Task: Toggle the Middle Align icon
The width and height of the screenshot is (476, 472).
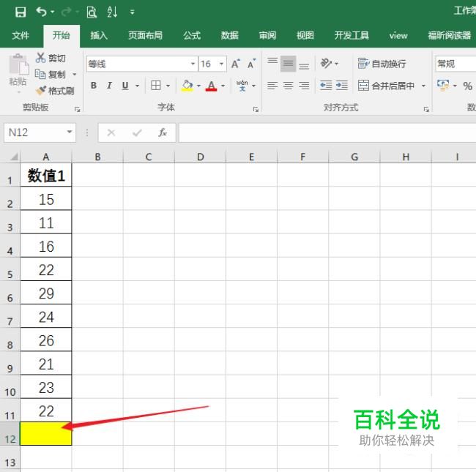Action: click(288, 64)
